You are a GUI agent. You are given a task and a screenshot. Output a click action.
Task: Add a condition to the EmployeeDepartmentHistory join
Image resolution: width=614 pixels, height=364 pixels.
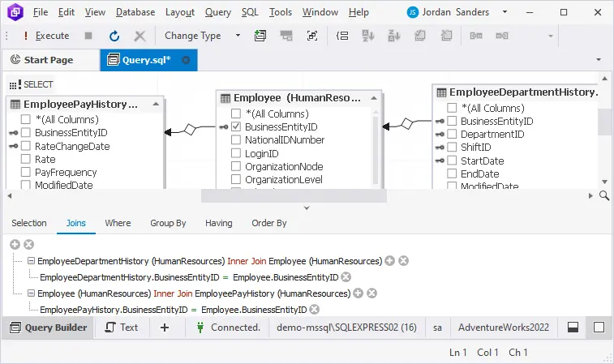389,261
